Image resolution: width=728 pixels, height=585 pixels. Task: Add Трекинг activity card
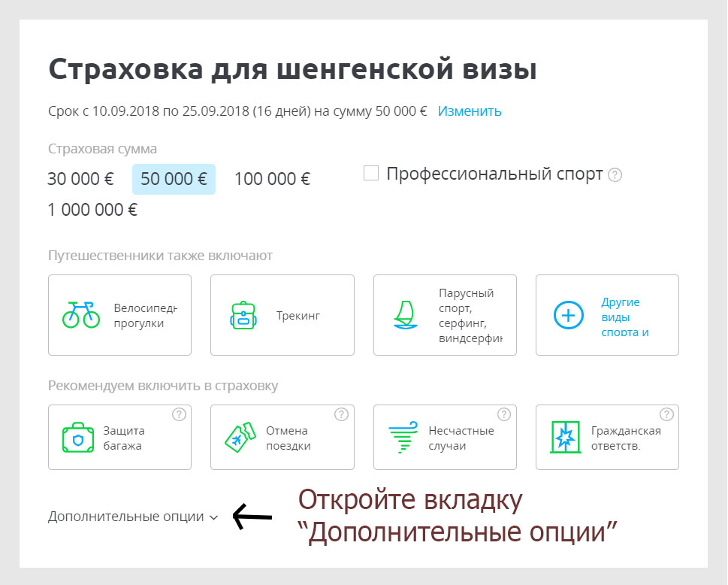282,315
